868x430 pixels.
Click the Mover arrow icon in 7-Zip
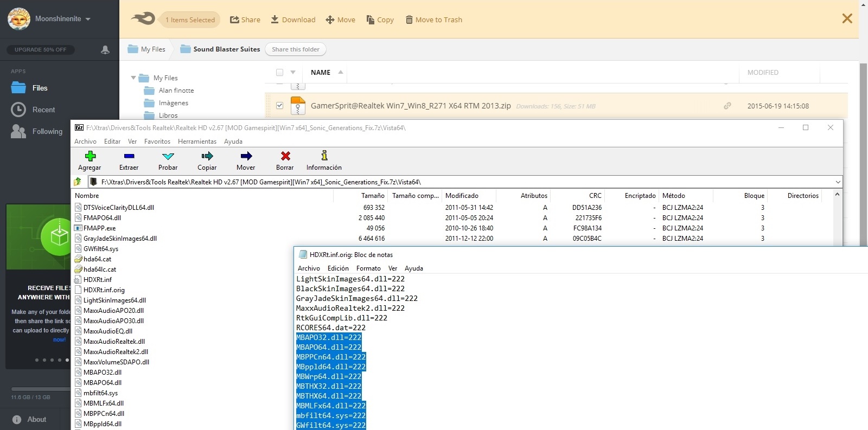click(246, 156)
